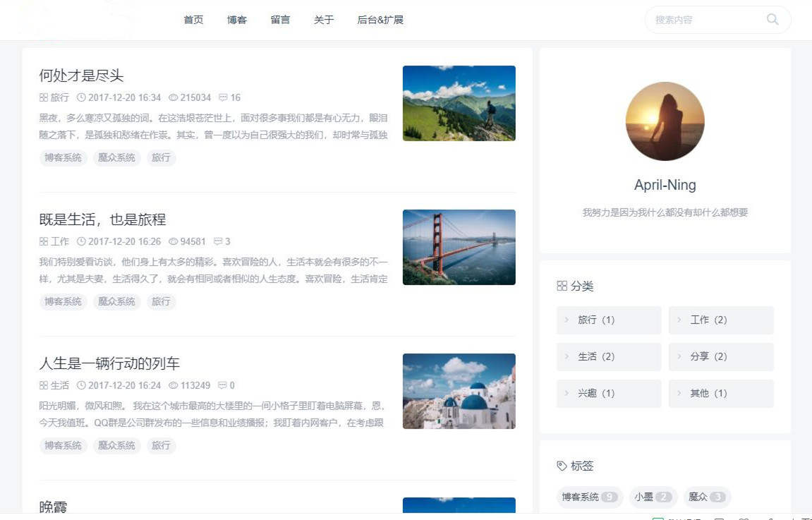The image size is (812, 520).
Task: Click clock icon beside 2017-12-20 16:26
Action: 81,241
